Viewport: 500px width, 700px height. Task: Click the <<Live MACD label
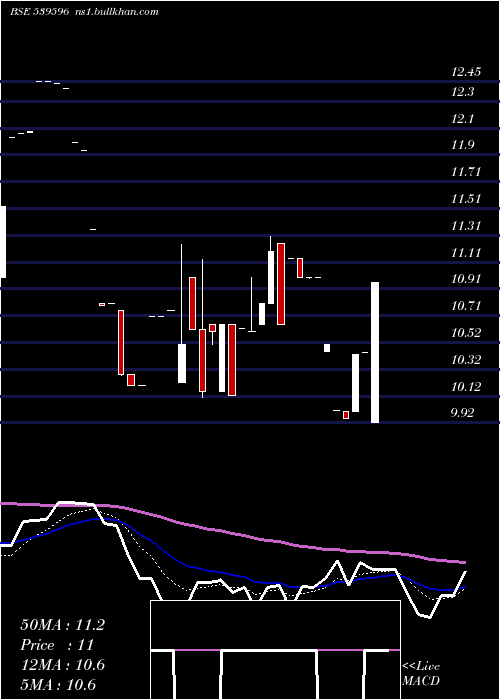point(421,673)
